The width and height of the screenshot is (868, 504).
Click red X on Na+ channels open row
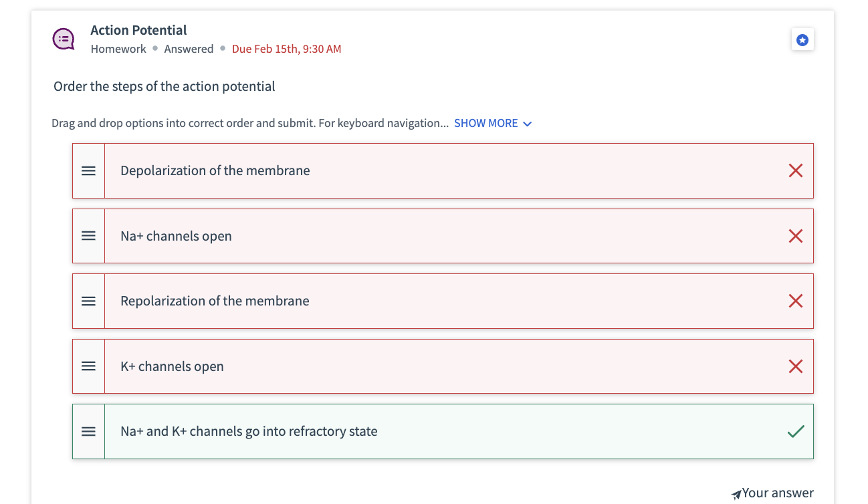pyautogui.click(x=795, y=236)
